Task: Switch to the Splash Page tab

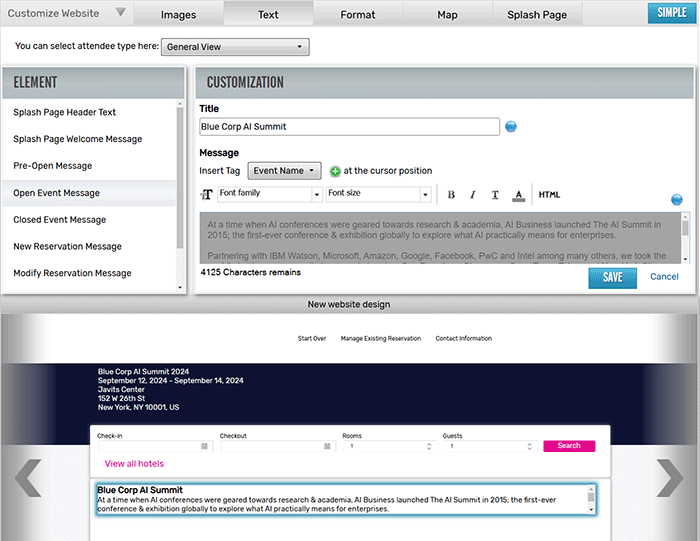Action: (x=537, y=15)
